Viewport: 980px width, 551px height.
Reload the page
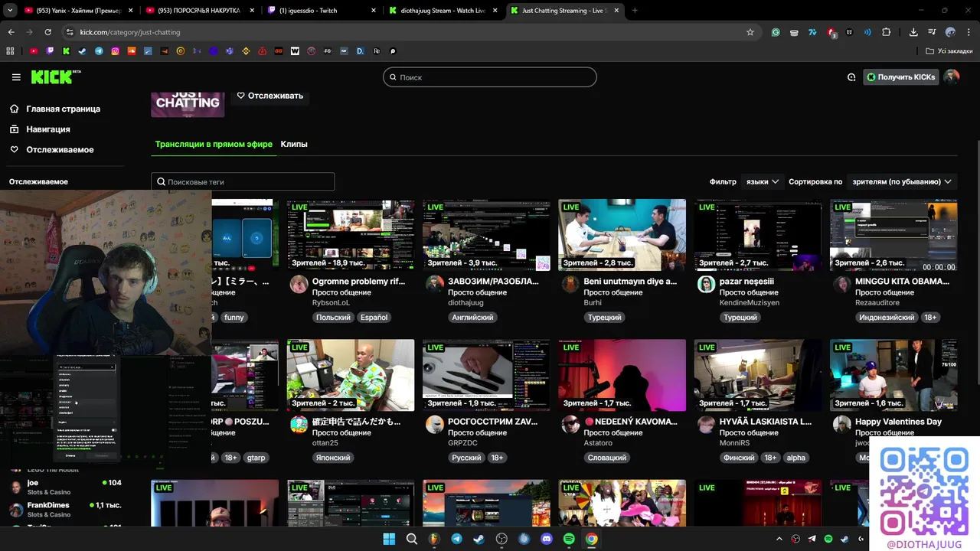pyautogui.click(x=47, y=32)
